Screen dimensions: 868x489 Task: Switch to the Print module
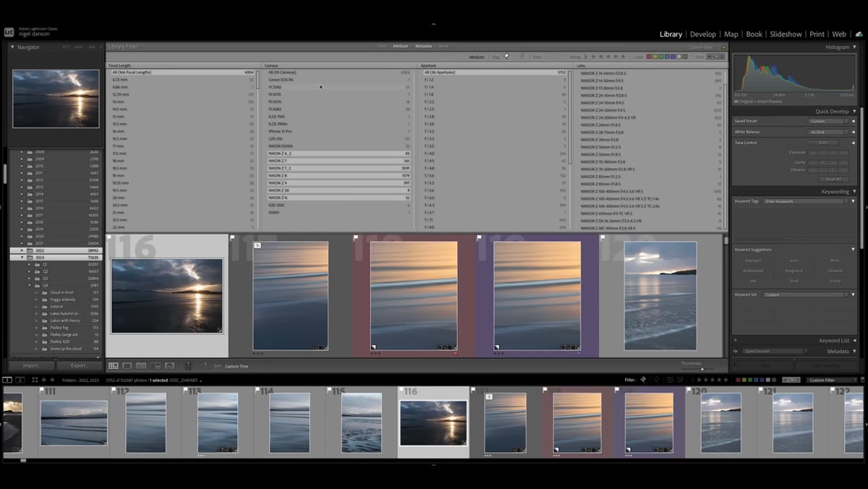click(817, 34)
